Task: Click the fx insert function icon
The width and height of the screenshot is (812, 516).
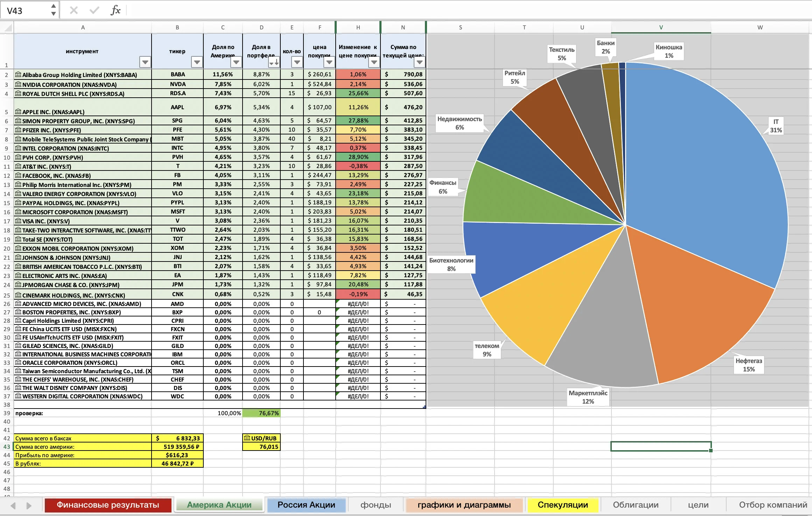Action: (x=115, y=10)
